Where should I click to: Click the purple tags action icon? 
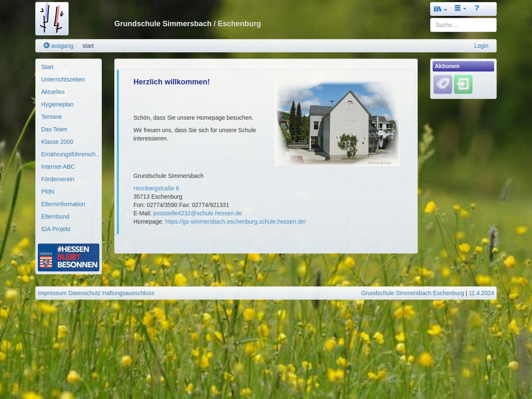point(443,84)
